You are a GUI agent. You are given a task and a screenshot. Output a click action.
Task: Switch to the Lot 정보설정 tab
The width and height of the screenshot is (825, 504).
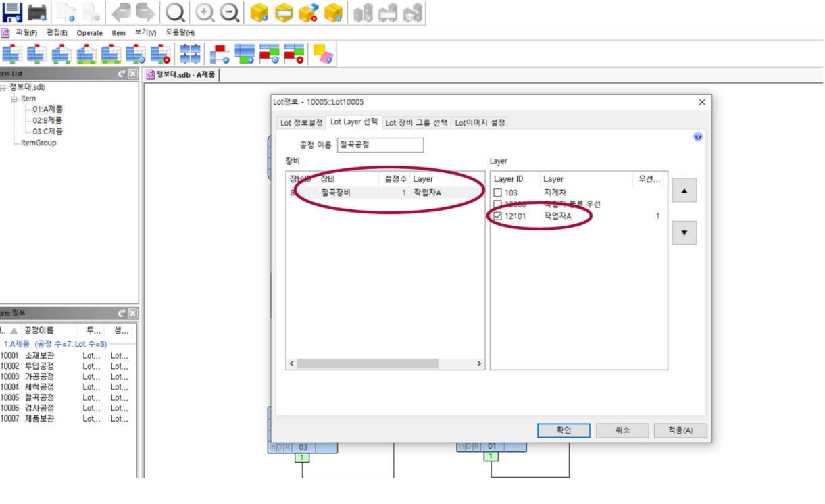click(301, 123)
